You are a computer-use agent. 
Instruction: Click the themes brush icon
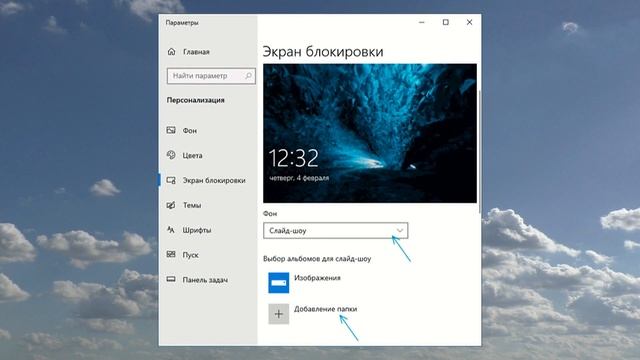pyautogui.click(x=171, y=205)
